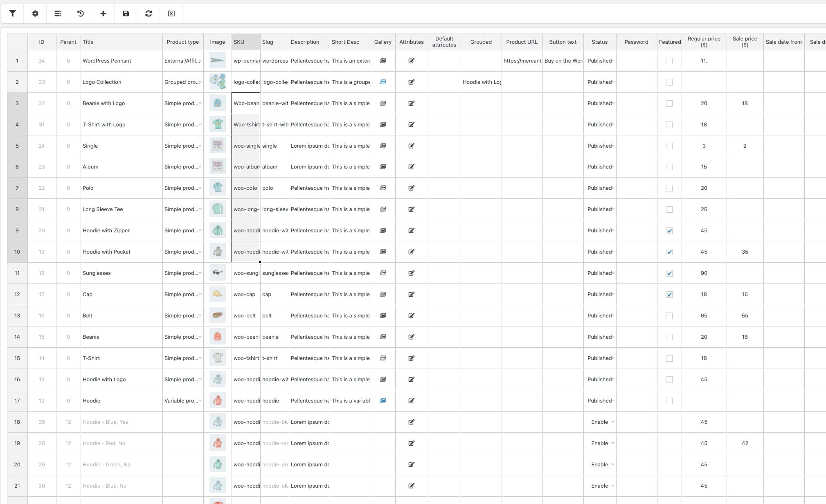Click the close sheet icon
Screen dimensions: 826x504
pyautogui.click(x=171, y=13)
